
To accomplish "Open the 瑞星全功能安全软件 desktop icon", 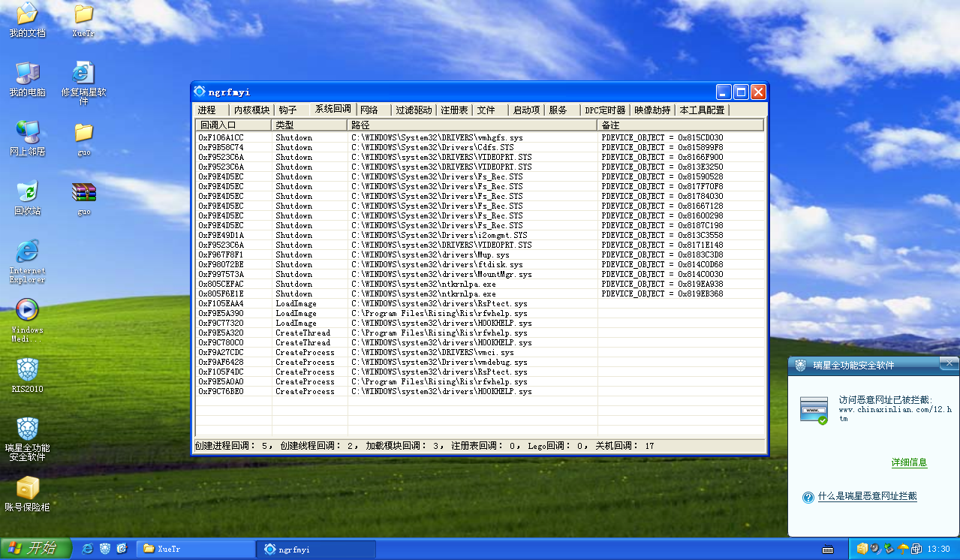I will coord(27,439).
